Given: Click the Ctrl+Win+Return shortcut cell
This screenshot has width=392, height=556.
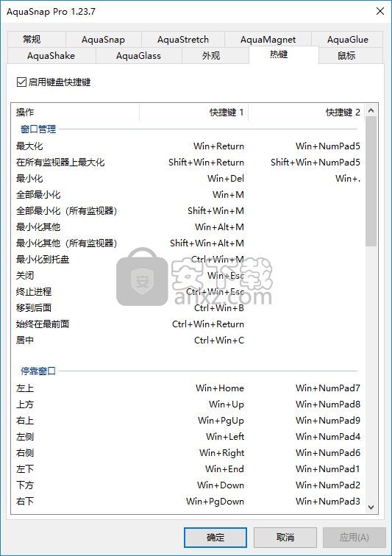Looking at the screenshot, I should tap(208, 324).
